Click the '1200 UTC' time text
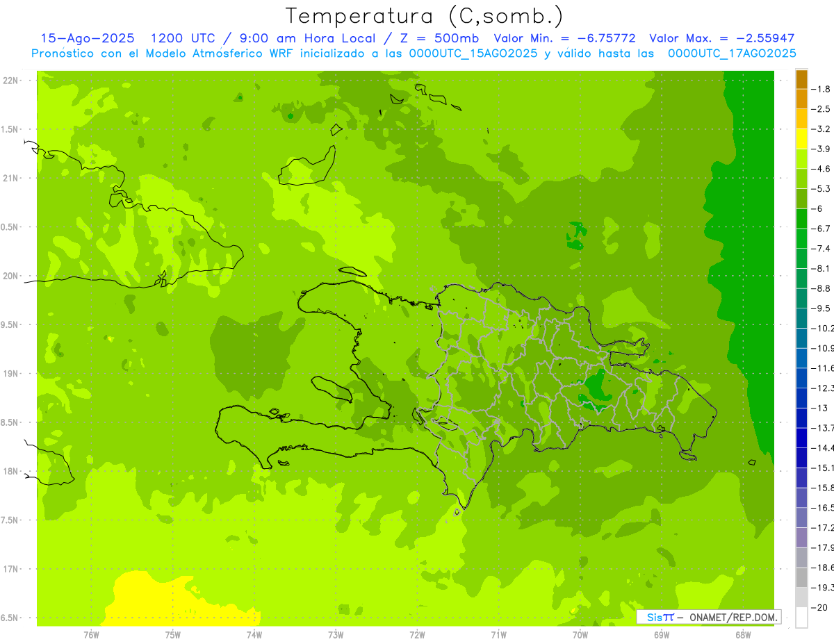 pos(183,38)
